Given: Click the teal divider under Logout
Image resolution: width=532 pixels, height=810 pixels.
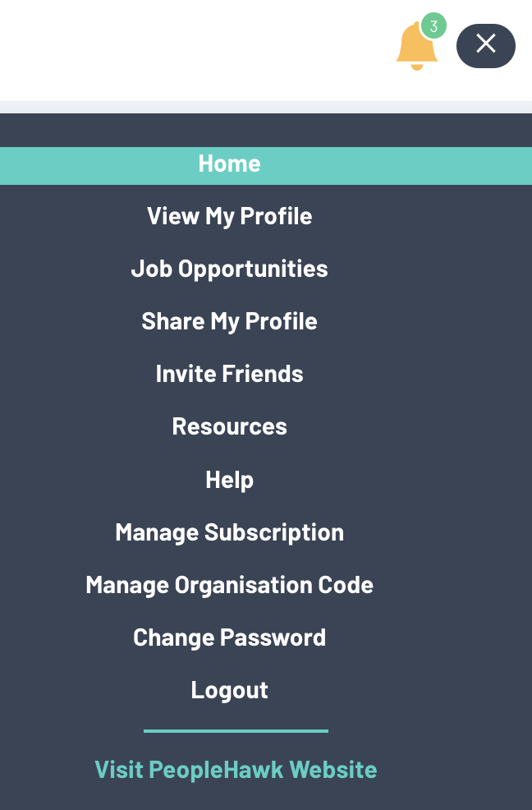Looking at the screenshot, I should point(236,730).
